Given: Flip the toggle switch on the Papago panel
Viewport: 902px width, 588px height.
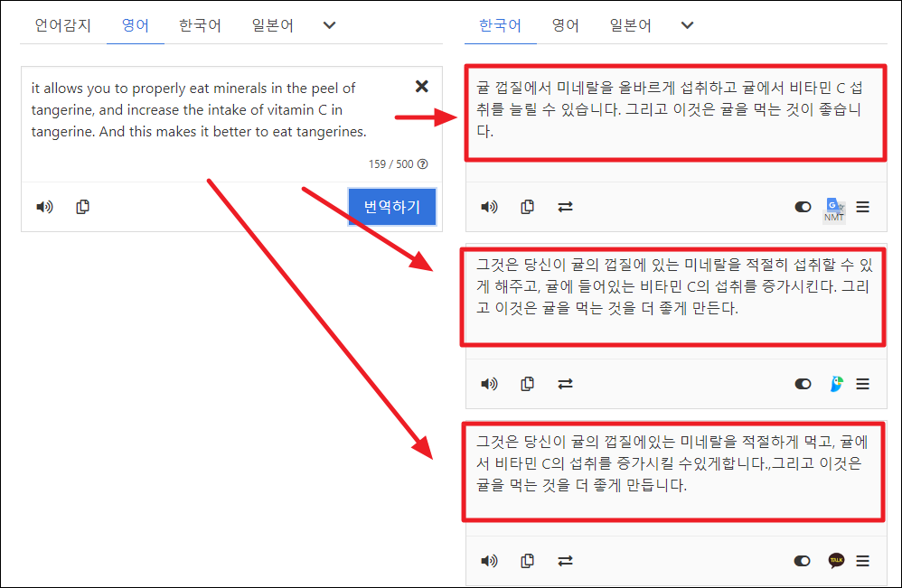Looking at the screenshot, I should point(803,384).
